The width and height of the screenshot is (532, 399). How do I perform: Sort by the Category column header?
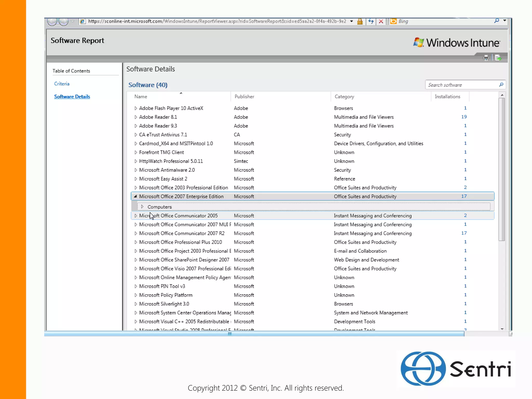(x=344, y=97)
